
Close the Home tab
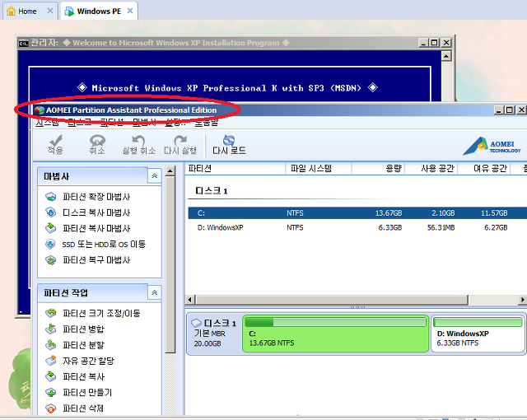(50, 11)
